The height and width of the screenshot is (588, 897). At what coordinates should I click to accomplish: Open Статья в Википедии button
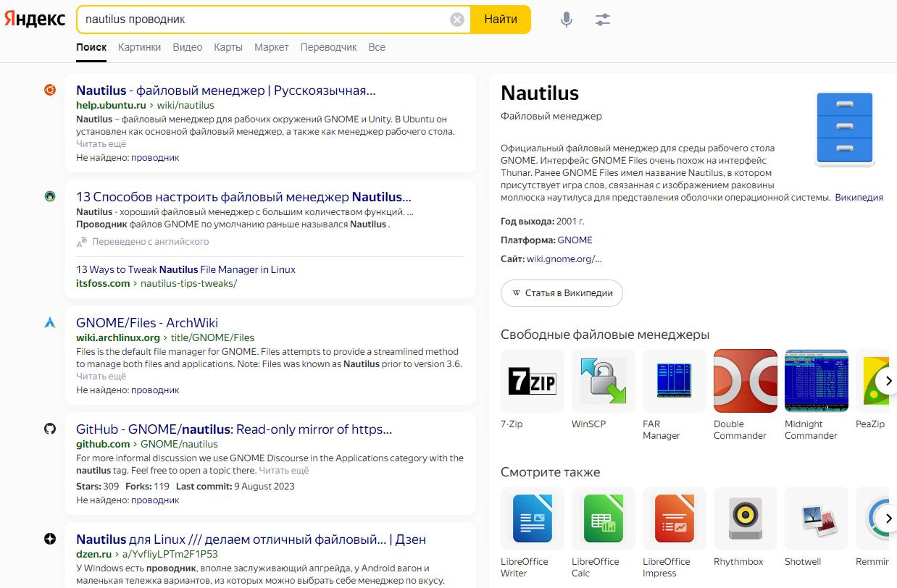(x=562, y=293)
